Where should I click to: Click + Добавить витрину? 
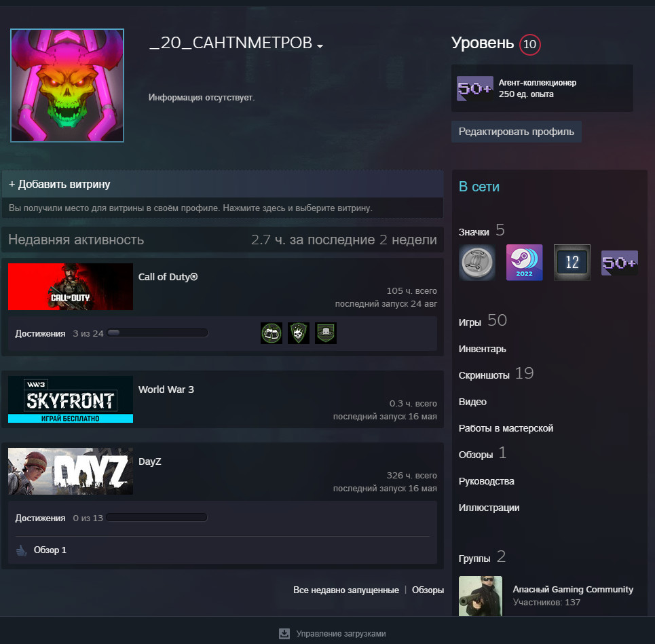click(x=59, y=184)
